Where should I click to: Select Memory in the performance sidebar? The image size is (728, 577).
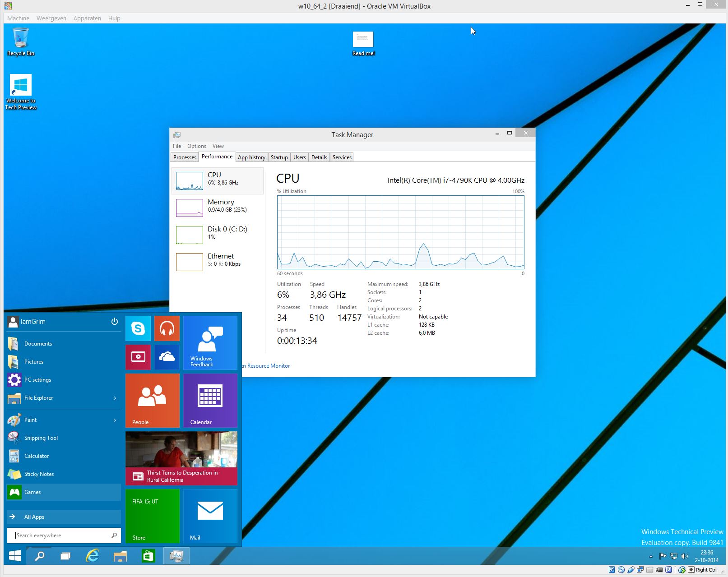click(x=217, y=208)
